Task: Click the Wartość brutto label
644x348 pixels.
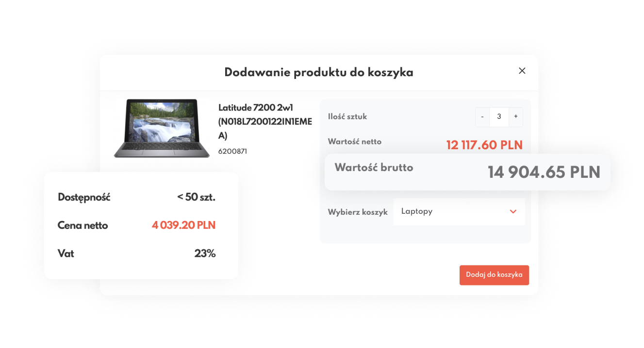Action: coord(374,168)
